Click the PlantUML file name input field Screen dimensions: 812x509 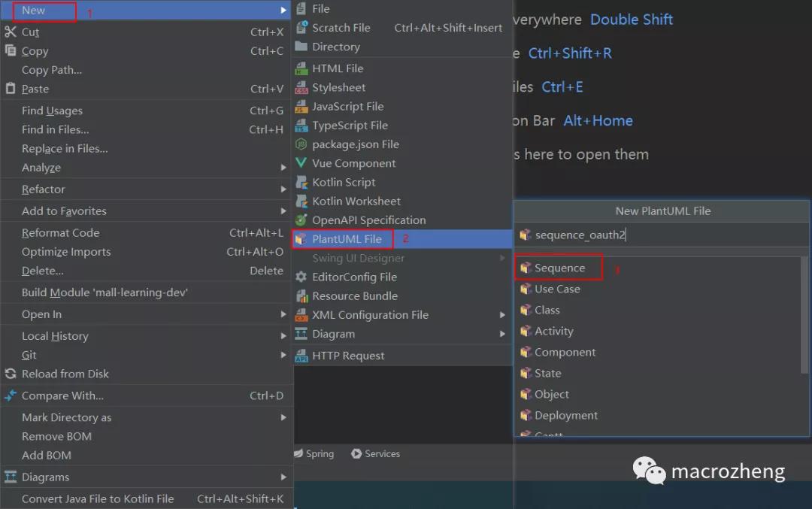tap(662, 235)
